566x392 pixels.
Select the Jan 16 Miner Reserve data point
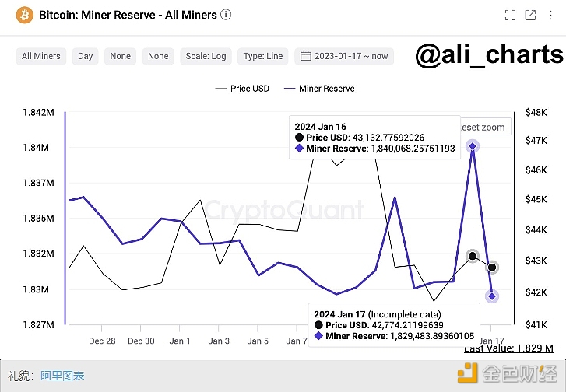point(473,146)
